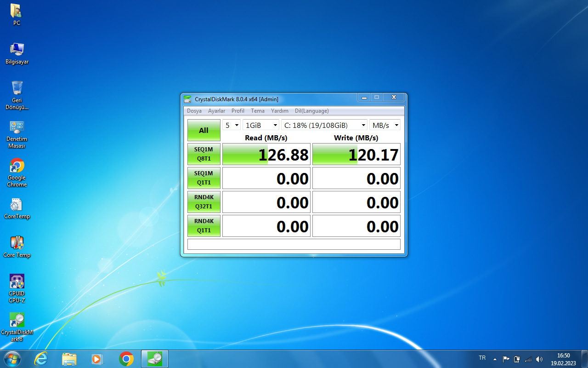Open the Tema menu

tap(258, 111)
